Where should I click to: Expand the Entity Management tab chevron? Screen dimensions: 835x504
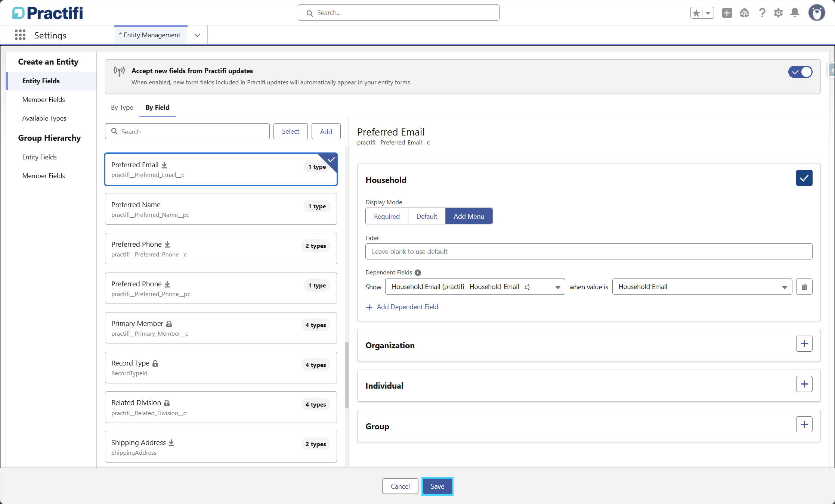tap(197, 35)
